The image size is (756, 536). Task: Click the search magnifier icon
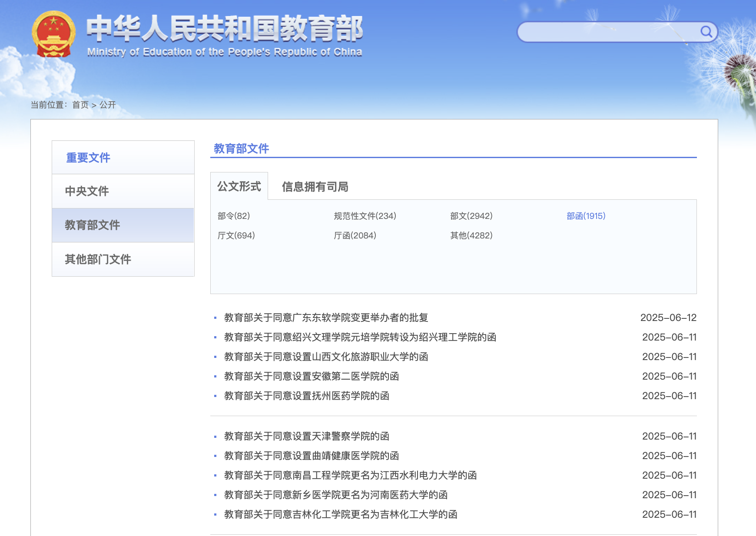pyautogui.click(x=706, y=32)
